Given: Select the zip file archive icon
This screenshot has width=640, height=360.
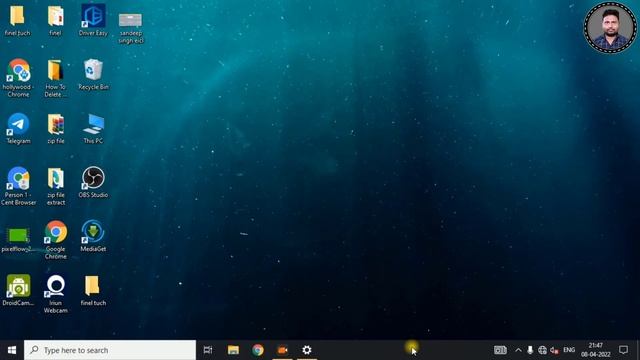Looking at the screenshot, I should (56, 124).
